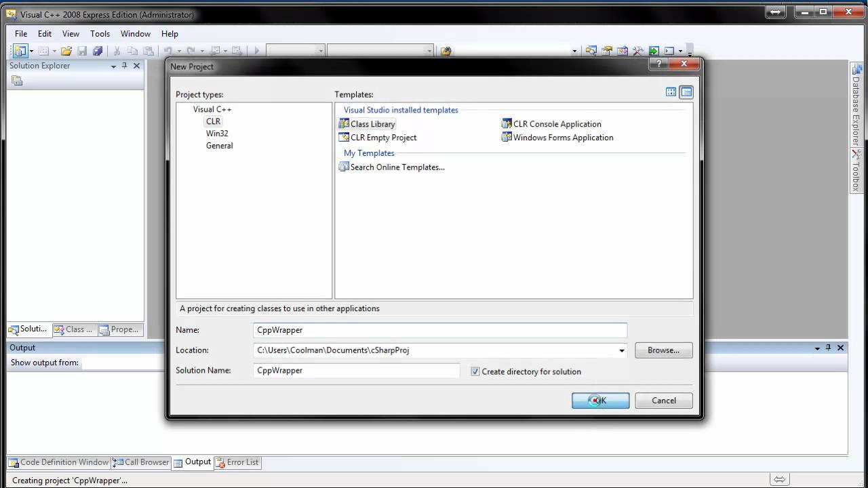The image size is (868, 488).
Task: Pin the Solution Explorer panel
Action: click(124, 66)
